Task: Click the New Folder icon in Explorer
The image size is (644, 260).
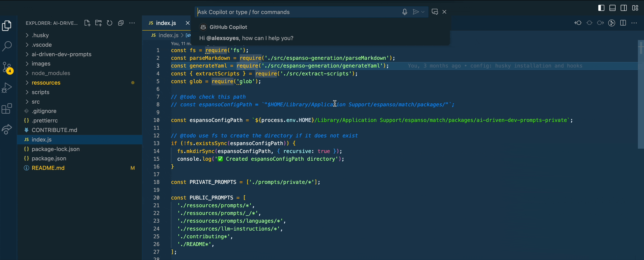Action: coord(98,23)
